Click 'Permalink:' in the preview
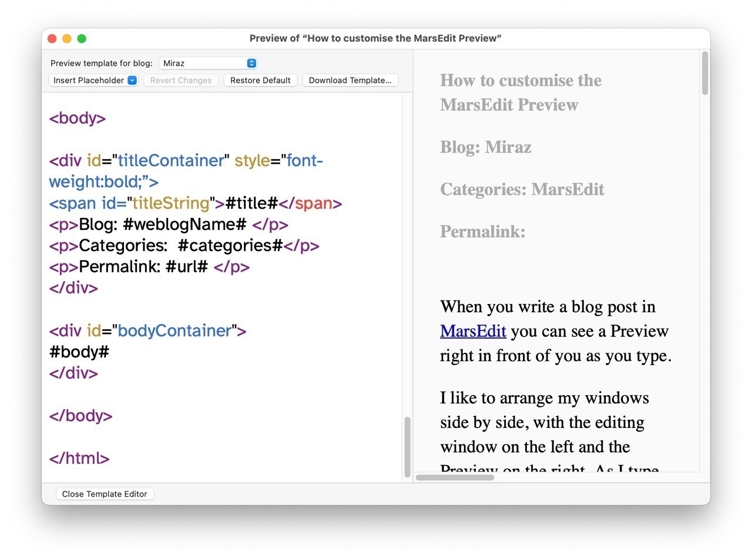Image resolution: width=752 pixels, height=560 pixels. (483, 231)
